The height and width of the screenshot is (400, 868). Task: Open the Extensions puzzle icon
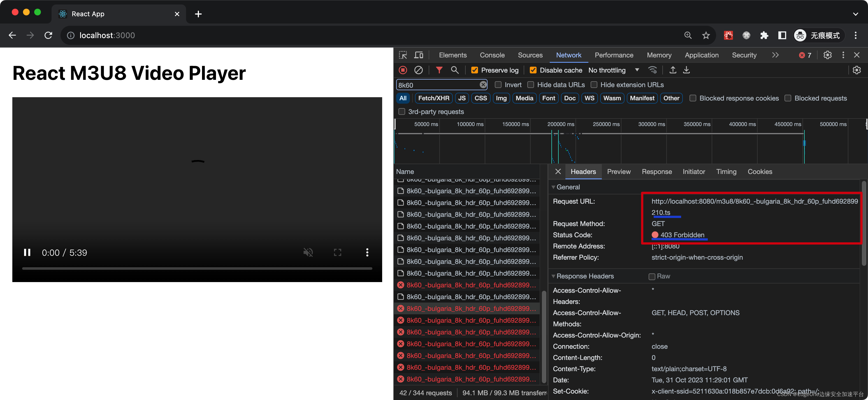[764, 35]
